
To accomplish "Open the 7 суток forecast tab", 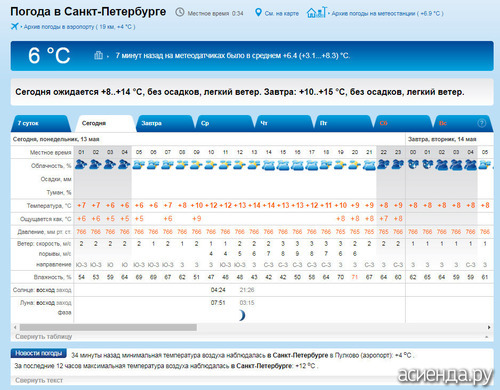I will (x=41, y=123).
